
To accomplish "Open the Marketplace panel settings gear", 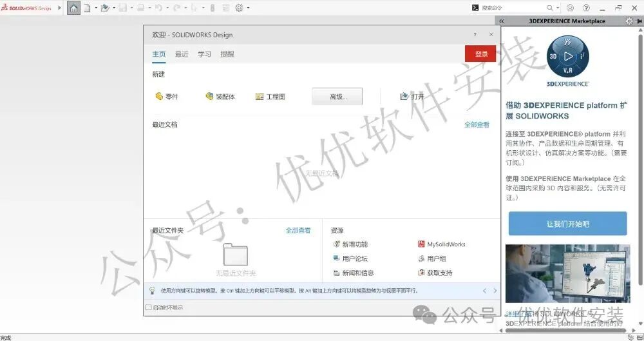I will (x=629, y=21).
